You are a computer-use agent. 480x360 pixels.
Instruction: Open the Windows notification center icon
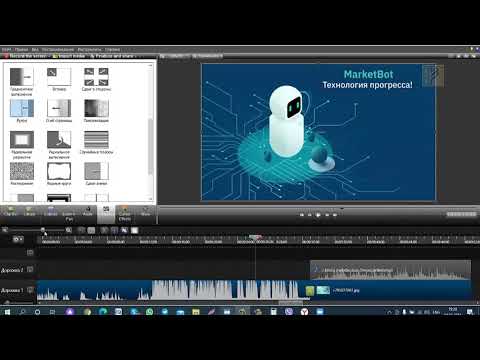click(x=470, y=312)
